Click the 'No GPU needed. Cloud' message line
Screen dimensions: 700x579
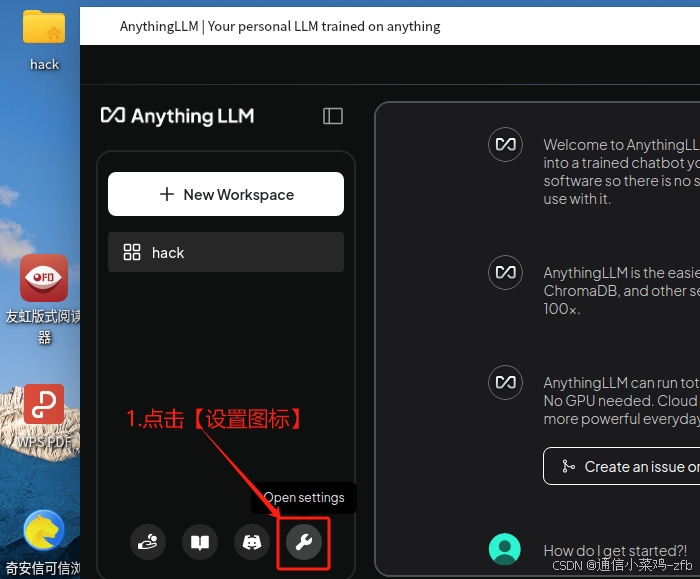coord(621,401)
